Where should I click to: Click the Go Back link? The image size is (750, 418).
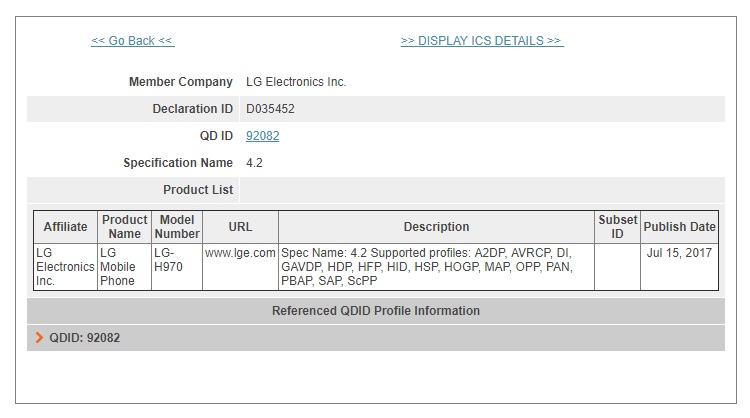click(x=133, y=41)
